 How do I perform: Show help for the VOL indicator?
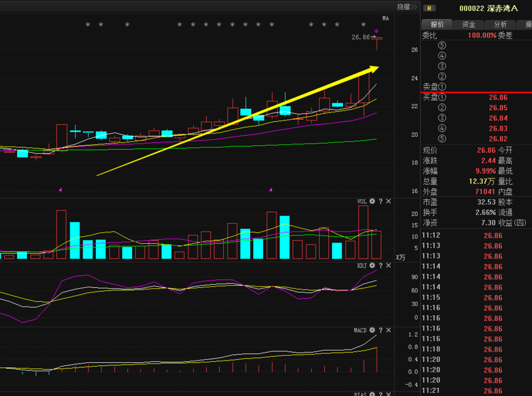click(381, 202)
